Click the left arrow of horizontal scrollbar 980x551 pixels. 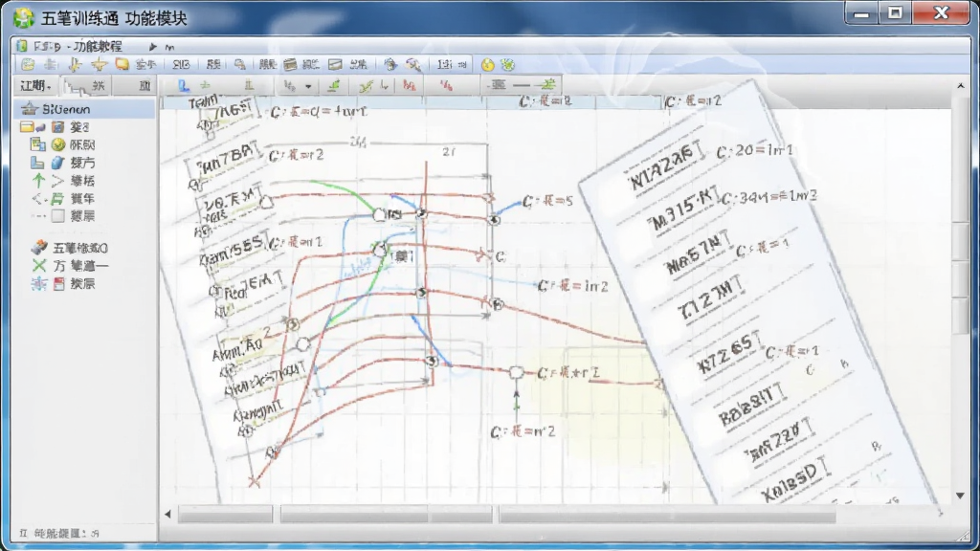click(167, 514)
